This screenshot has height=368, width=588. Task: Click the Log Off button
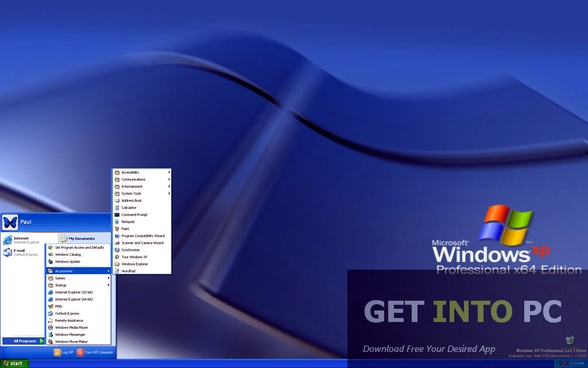[x=63, y=352]
